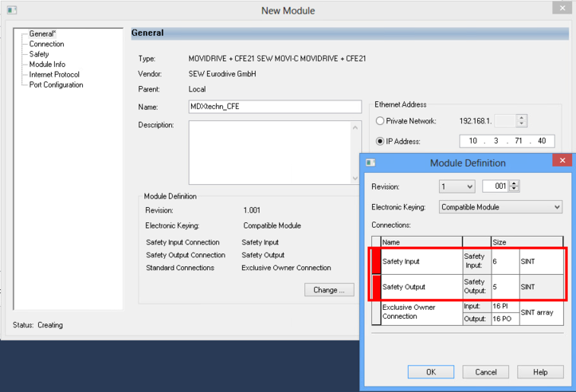The height and width of the screenshot is (392, 576).
Task: Open the Electronic Keying dropdown
Action: click(500, 207)
